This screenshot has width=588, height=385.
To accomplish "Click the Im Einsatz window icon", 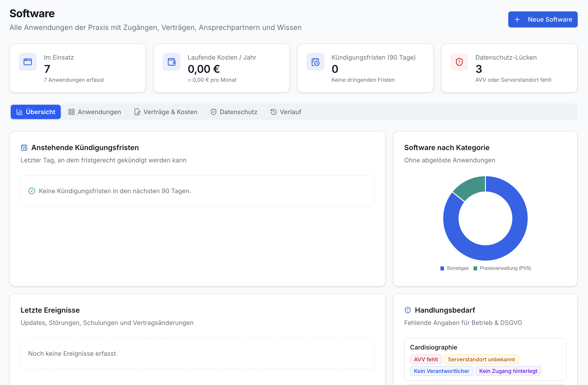I will [x=28, y=62].
